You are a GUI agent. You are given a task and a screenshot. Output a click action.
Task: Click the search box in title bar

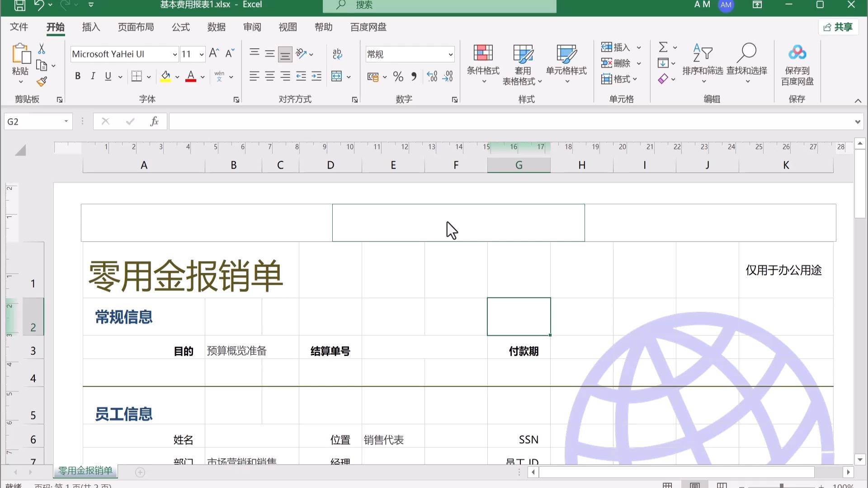(x=439, y=5)
